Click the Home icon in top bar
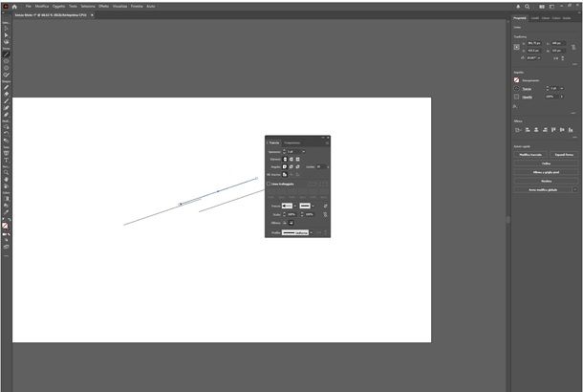The height and width of the screenshot is (392, 583). click(15, 7)
